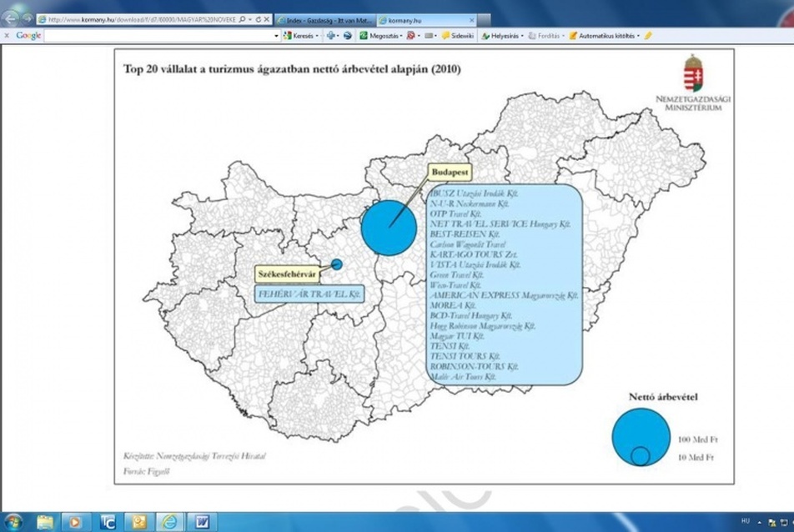This screenshot has height=532, width=794.
Task: Click the large Nettó árbevétel legend circle
Action: [641, 437]
